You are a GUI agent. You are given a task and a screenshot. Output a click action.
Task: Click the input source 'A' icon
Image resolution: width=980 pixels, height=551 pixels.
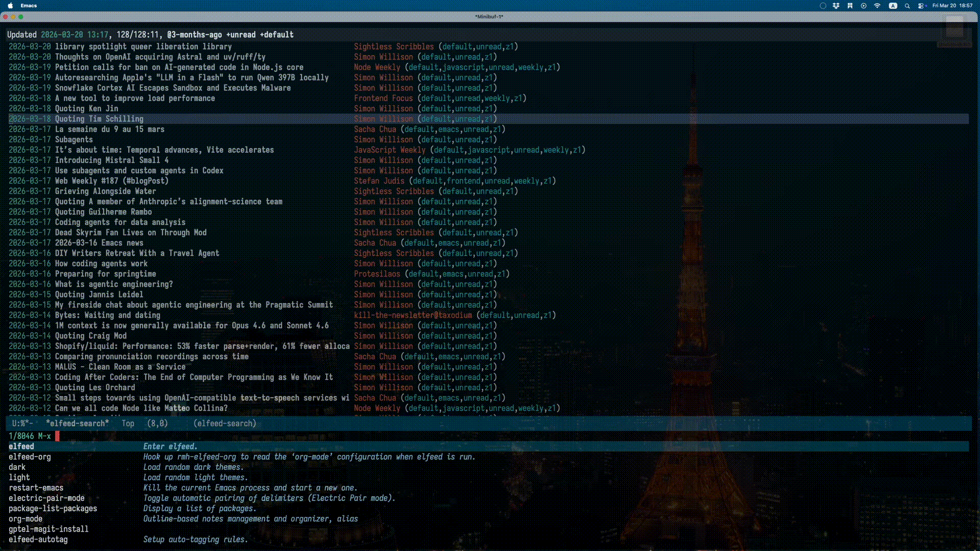point(893,6)
